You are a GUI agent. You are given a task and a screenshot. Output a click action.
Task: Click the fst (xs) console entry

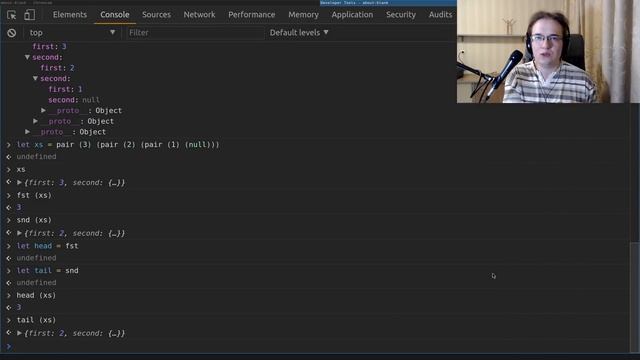coord(34,195)
